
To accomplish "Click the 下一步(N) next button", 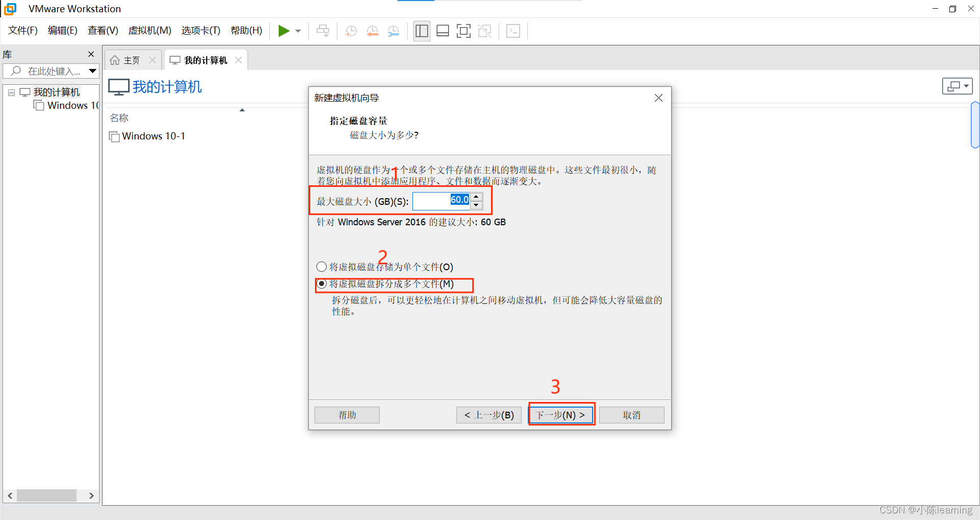I will [561, 415].
